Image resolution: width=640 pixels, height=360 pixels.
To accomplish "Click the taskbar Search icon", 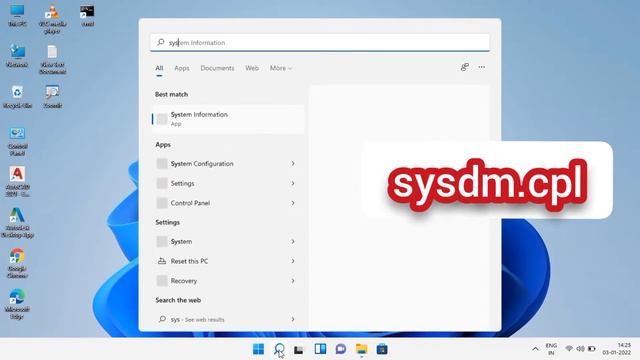I will coord(279,349).
